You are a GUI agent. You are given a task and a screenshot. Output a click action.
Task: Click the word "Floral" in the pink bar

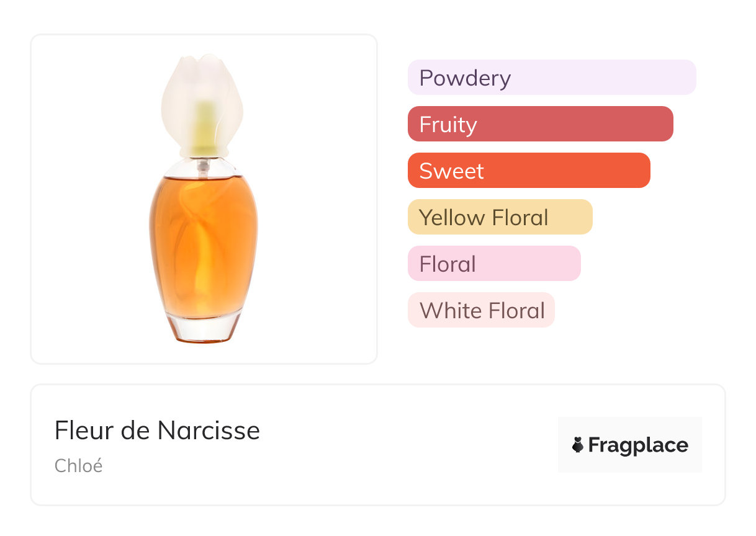[447, 264]
